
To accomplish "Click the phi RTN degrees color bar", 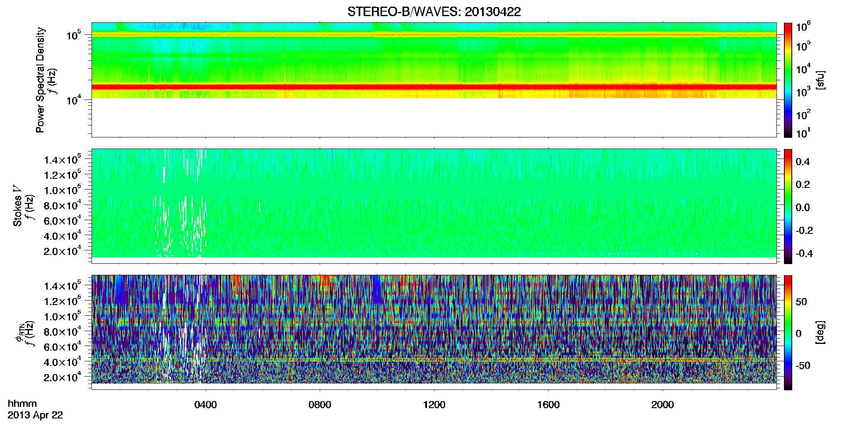I will (x=788, y=332).
